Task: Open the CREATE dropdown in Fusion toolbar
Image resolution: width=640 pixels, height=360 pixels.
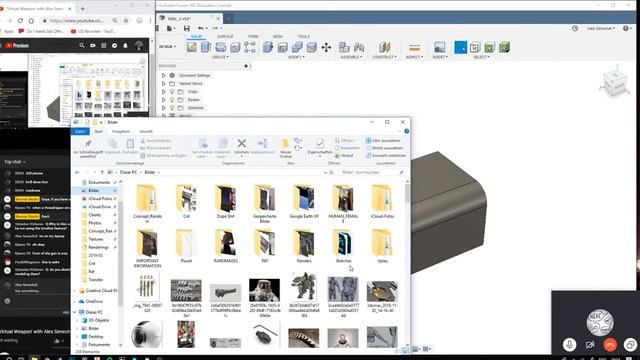Action: click(x=220, y=57)
